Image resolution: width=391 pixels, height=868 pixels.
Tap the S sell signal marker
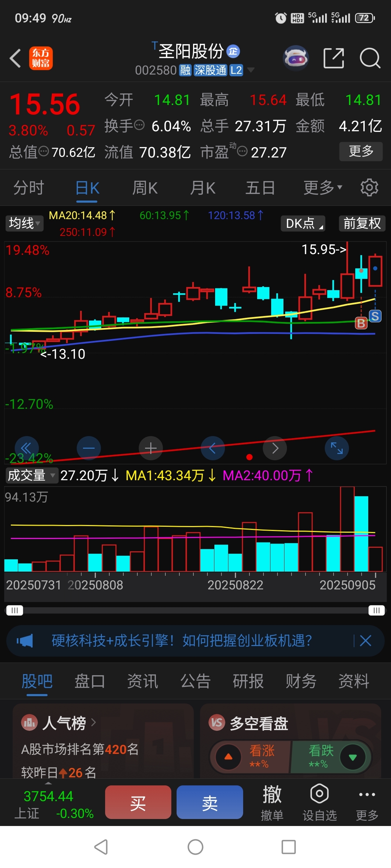click(375, 316)
